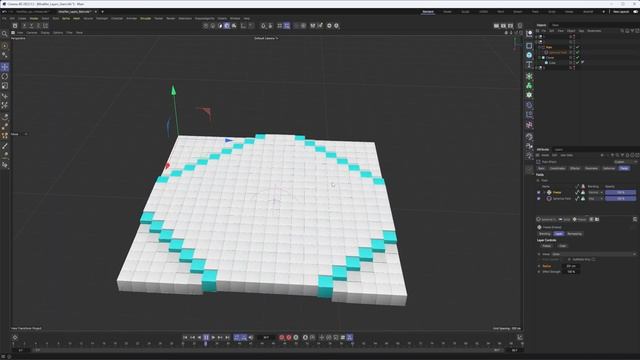The image size is (640, 360).
Task: Click the Clear button under Layer Controls
Action: (563, 246)
